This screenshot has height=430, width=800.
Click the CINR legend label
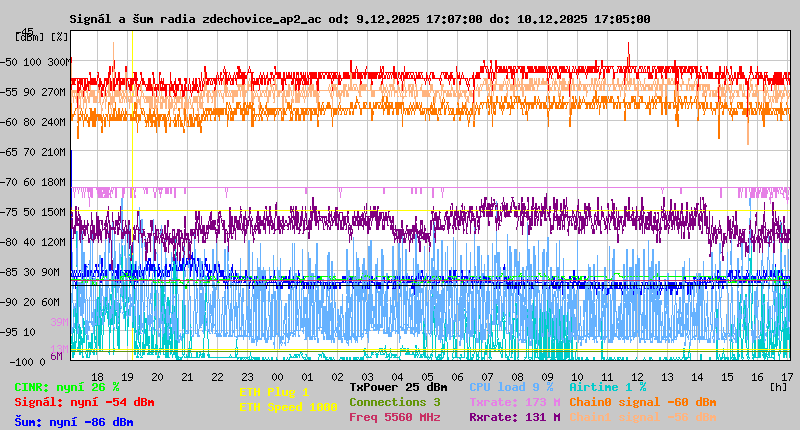pos(67,387)
